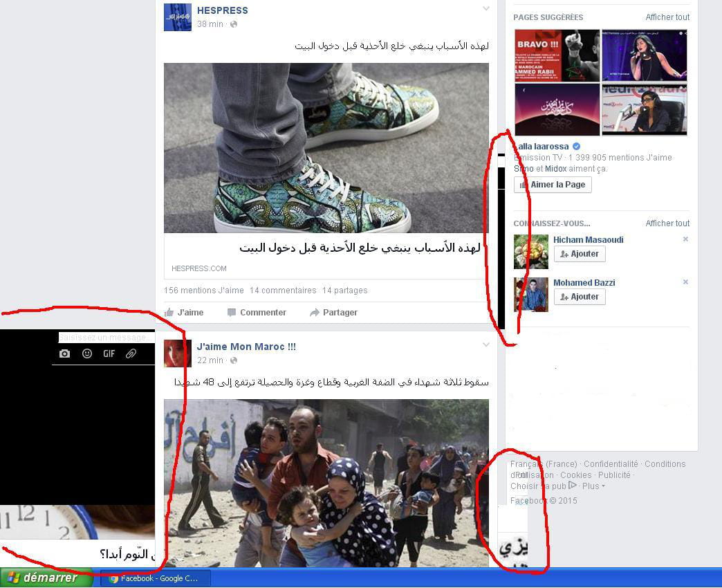Open the Plus dropdown in the footer
This screenshot has width=722, height=588.
pyautogui.click(x=593, y=486)
